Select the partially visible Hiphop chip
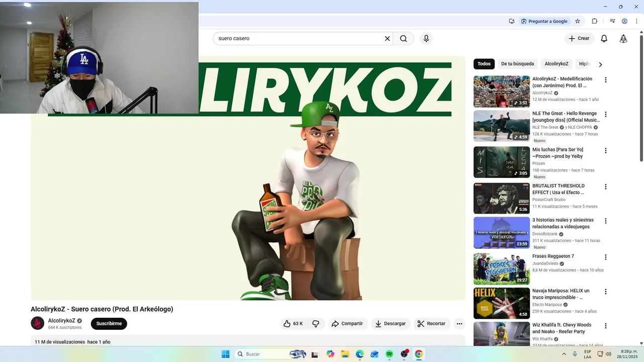 (584, 64)
